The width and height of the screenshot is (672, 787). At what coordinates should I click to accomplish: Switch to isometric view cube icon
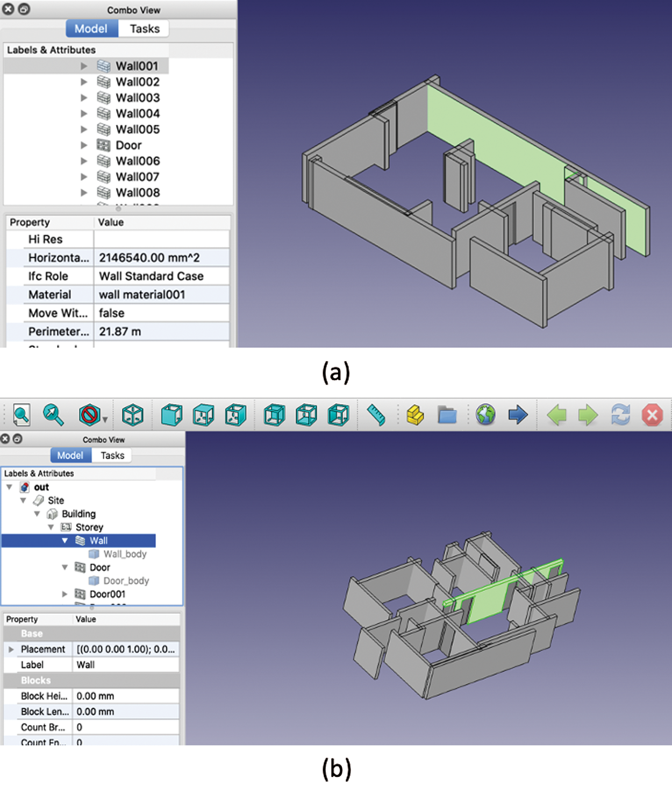coord(133,415)
